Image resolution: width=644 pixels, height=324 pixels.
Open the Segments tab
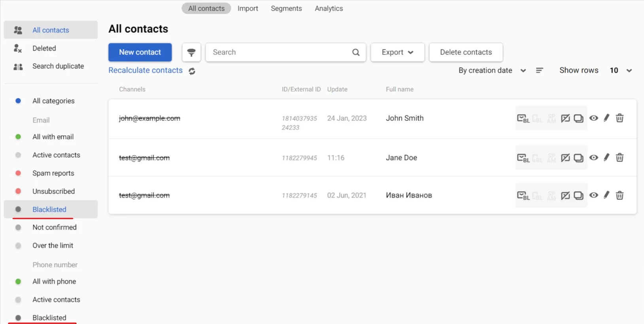286,8
